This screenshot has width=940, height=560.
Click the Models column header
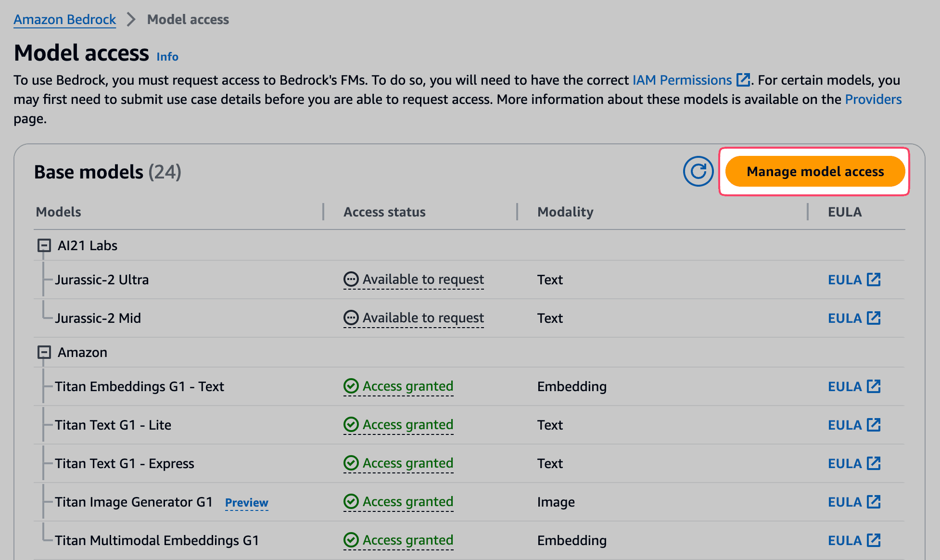coord(59,212)
